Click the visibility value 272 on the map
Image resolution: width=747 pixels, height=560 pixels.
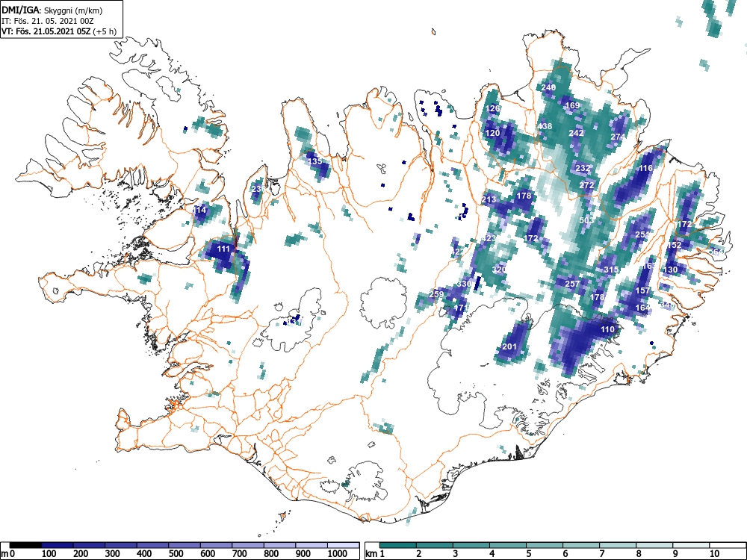pos(587,185)
